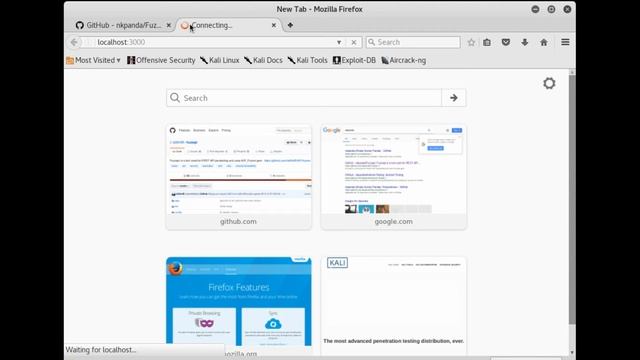Open the Aircrack-ng bookmark

(x=404, y=60)
